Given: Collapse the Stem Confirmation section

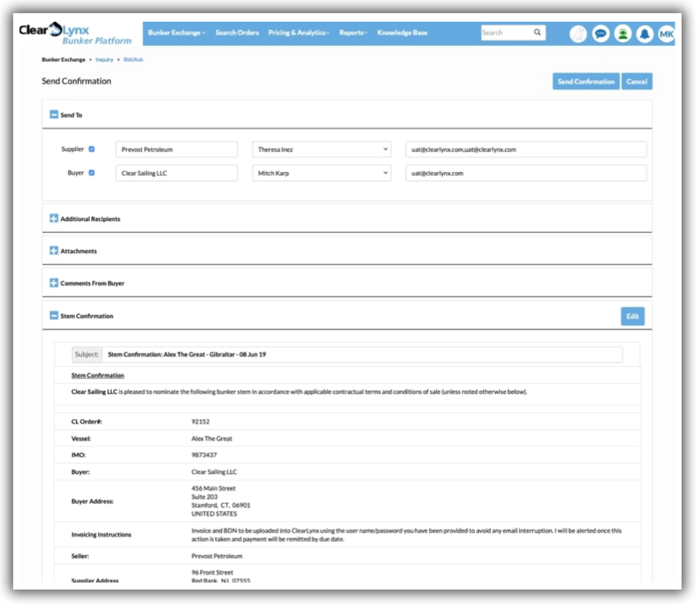Looking at the screenshot, I should pyautogui.click(x=54, y=315).
